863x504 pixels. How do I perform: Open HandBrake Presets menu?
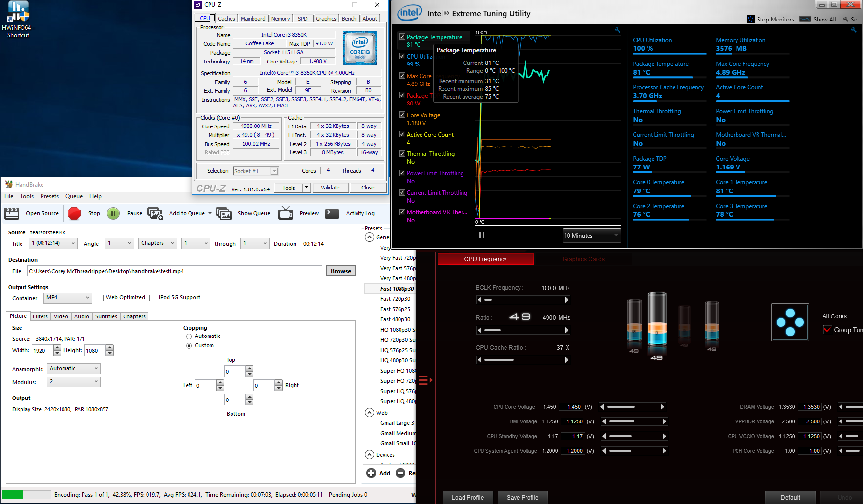49,196
